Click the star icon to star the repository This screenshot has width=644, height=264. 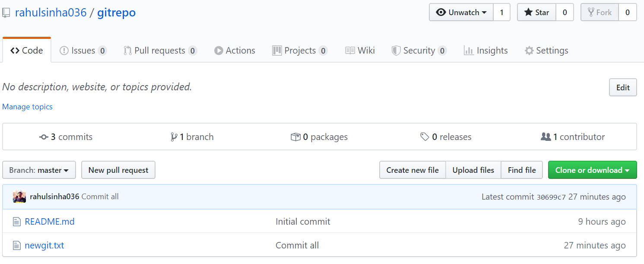pos(528,12)
